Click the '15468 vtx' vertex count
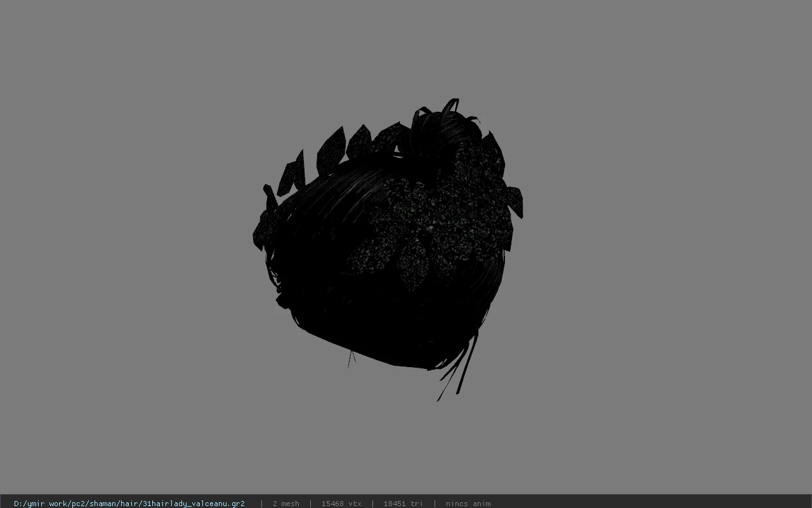Viewport: 812px width, 508px height. pyautogui.click(x=341, y=504)
